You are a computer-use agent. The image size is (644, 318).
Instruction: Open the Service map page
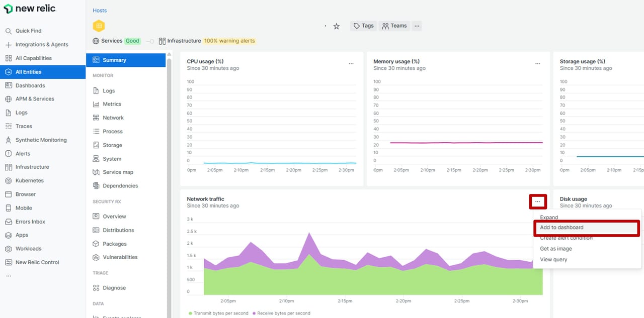pos(118,172)
